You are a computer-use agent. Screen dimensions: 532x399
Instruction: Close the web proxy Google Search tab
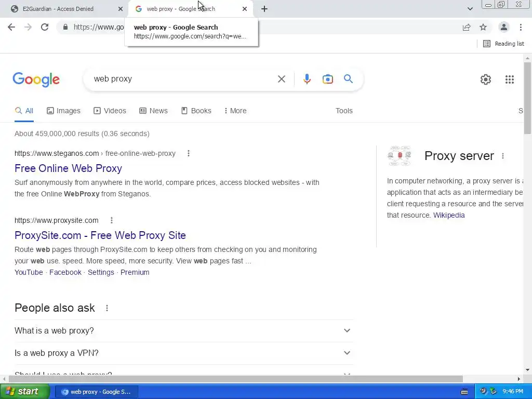pos(245,9)
